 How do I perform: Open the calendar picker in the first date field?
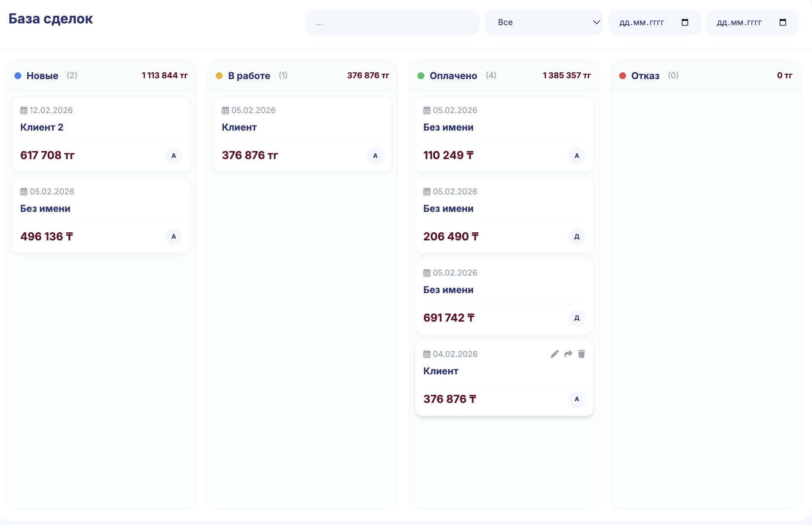(x=685, y=23)
